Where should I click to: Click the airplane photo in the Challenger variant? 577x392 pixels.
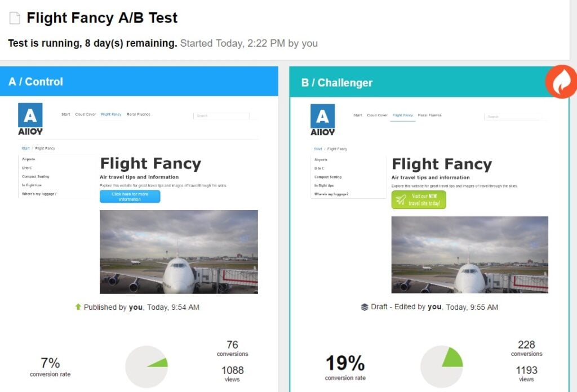click(469, 254)
